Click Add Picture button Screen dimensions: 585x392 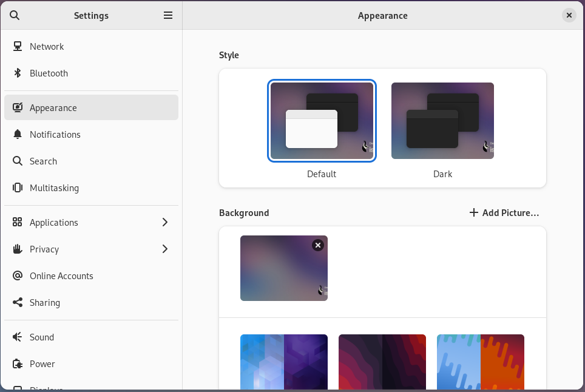pos(504,213)
